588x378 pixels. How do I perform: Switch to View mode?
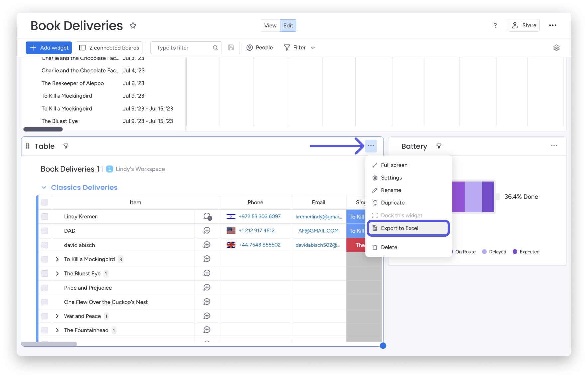tap(270, 25)
